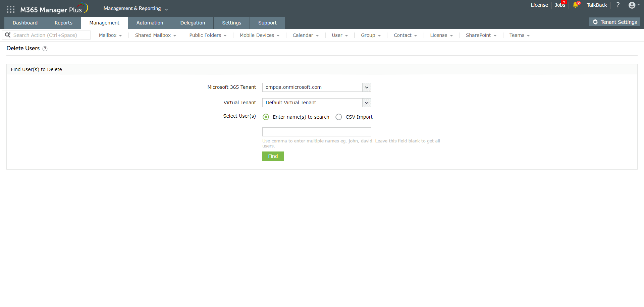Expand the Mobile Devices menu
The width and height of the screenshot is (644, 307).
[x=260, y=35]
